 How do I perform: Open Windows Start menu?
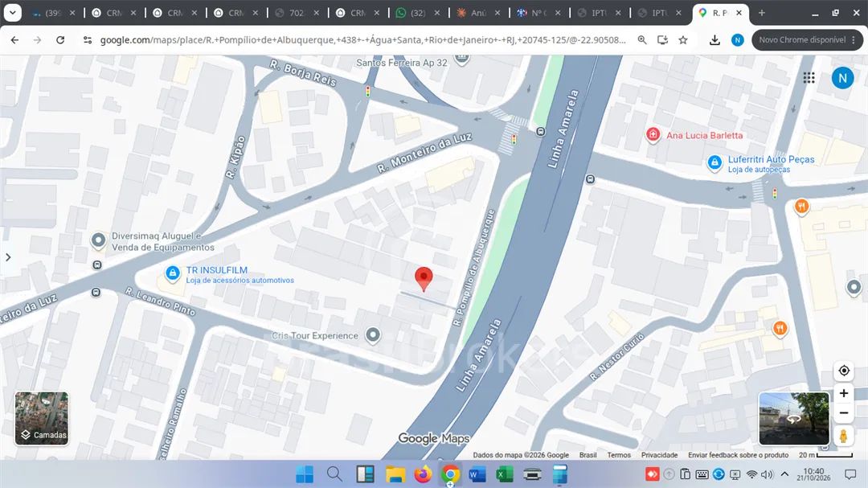tap(305, 474)
